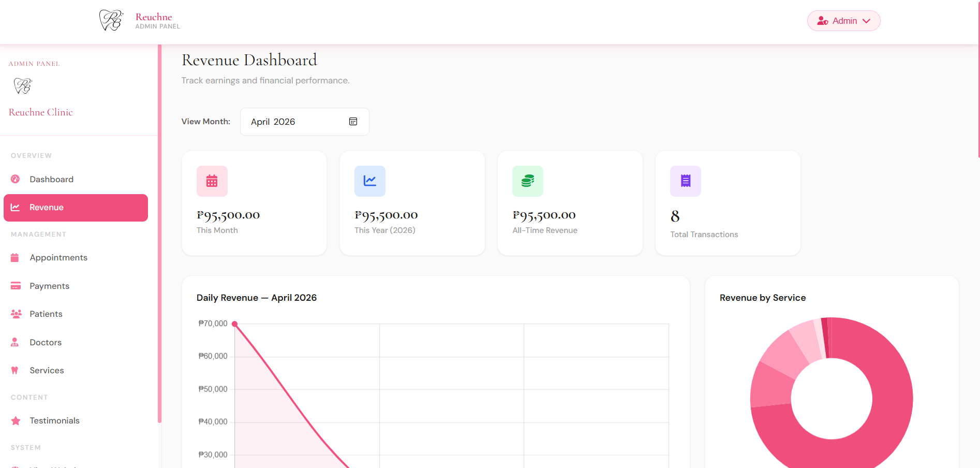The width and height of the screenshot is (980, 468).
Task: Go to Appointments
Action: point(76,258)
